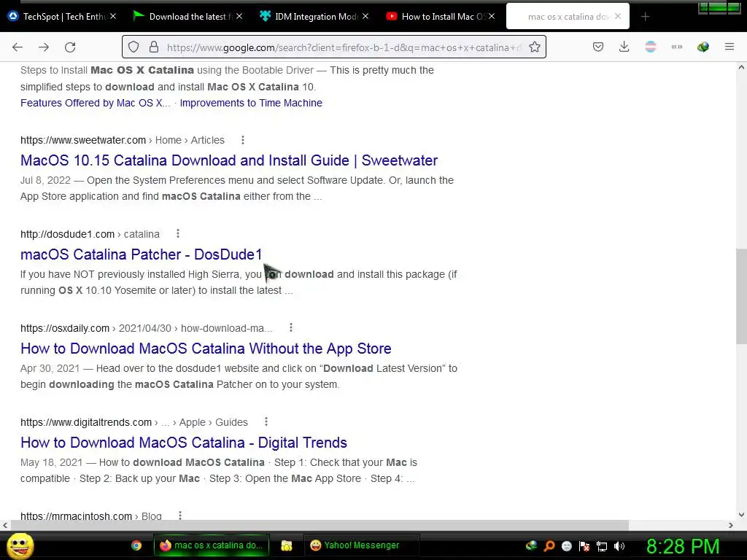Click vertical scrollbar up arrow
Viewport: 747px width, 560px height.
tap(741, 67)
